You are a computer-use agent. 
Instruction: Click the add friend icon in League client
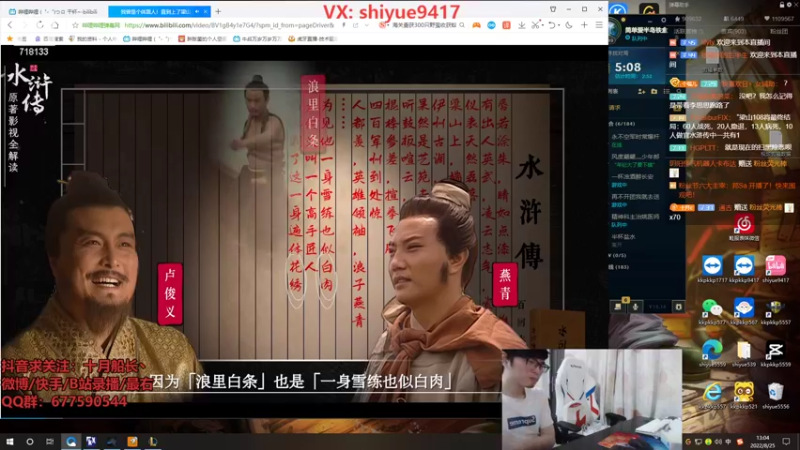coord(641,91)
